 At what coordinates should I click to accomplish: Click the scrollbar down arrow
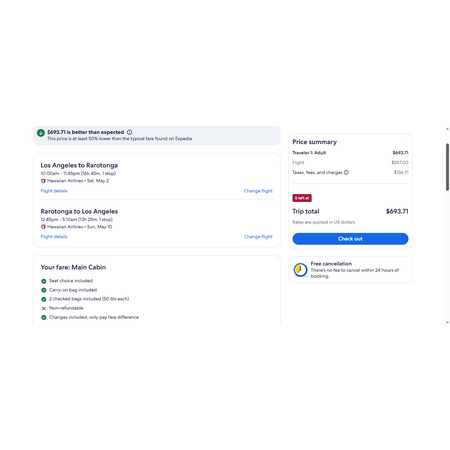(447, 322)
